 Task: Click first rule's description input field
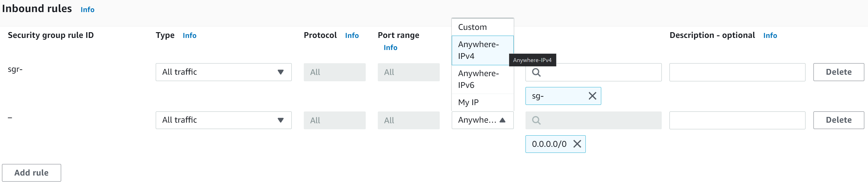(737, 72)
